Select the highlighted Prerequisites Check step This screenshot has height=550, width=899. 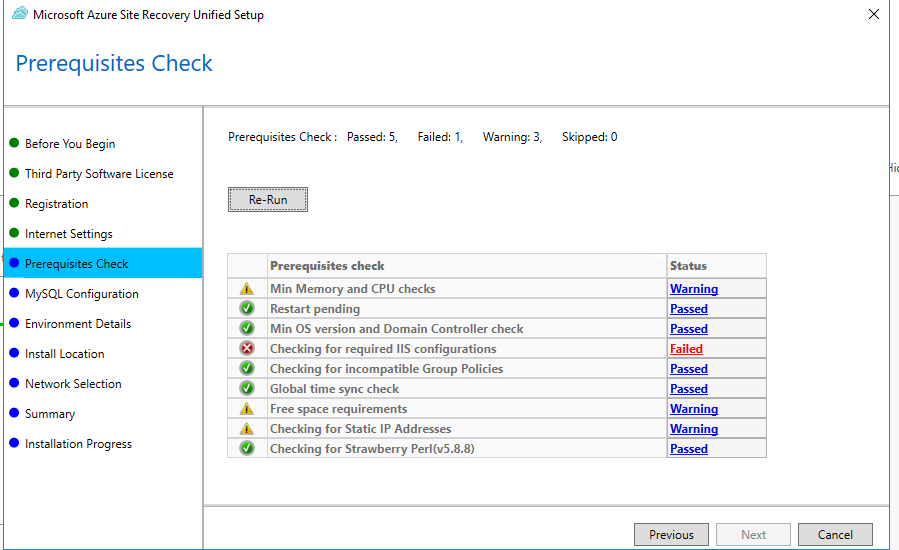coord(103,263)
